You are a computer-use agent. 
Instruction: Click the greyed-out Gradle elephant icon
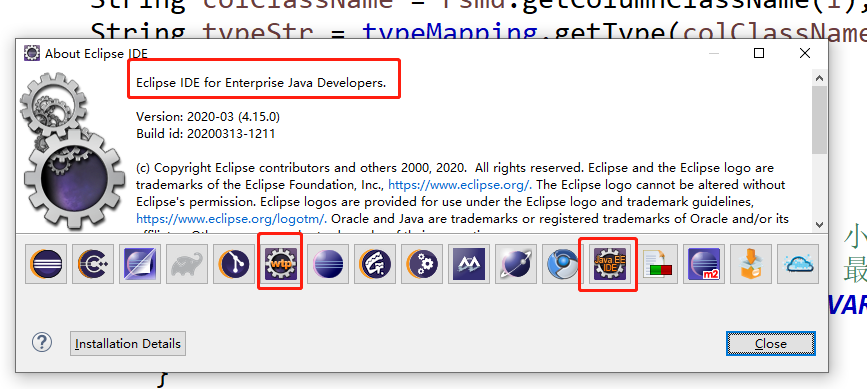(x=187, y=264)
